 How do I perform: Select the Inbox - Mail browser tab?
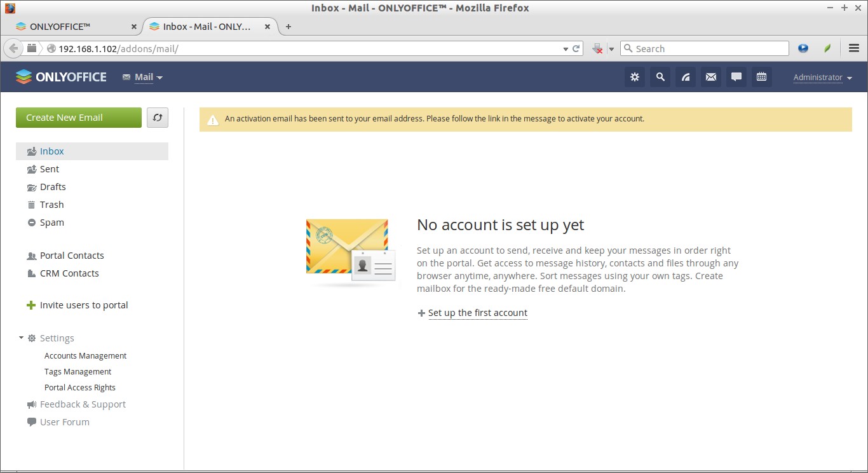[x=210, y=27]
